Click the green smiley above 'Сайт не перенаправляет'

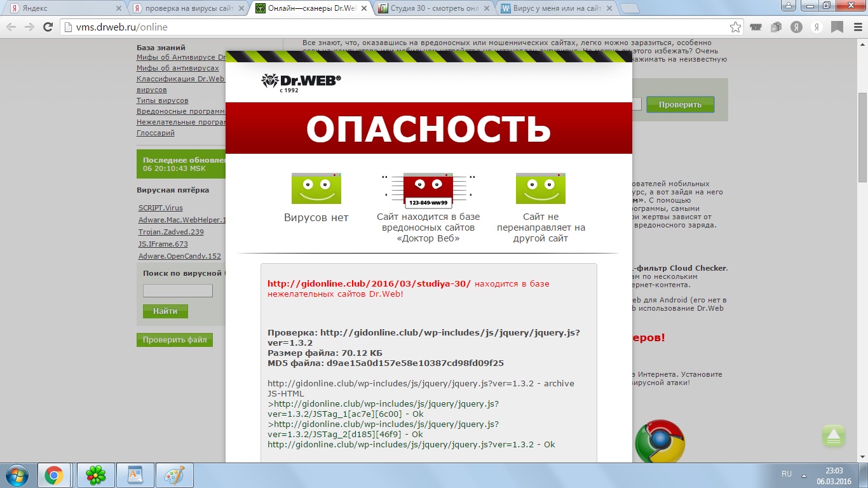[540, 188]
